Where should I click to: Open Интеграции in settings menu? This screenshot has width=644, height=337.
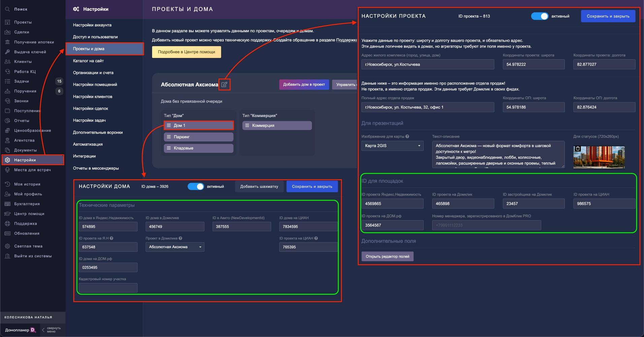coord(84,156)
